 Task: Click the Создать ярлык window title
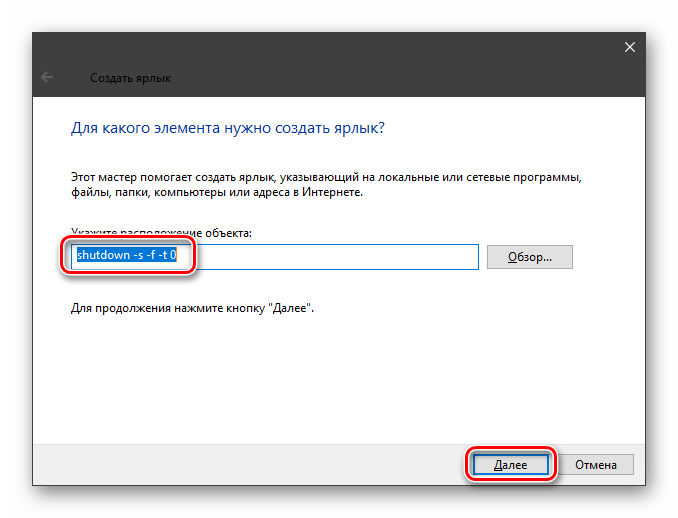click(x=130, y=78)
